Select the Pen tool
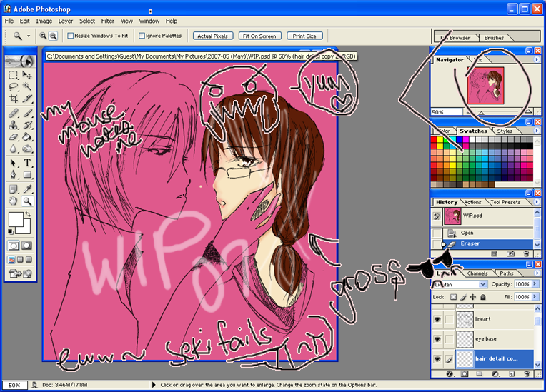This screenshot has height=392, width=546. (14, 175)
